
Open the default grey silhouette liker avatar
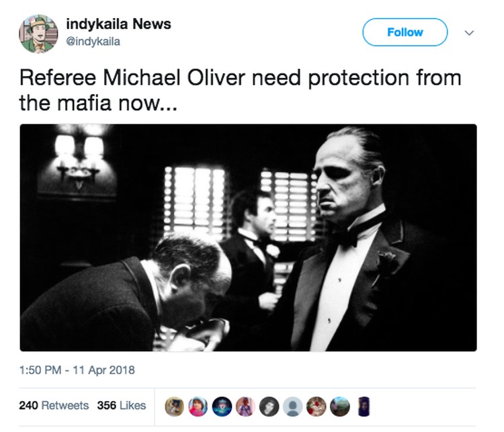(x=292, y=407)
